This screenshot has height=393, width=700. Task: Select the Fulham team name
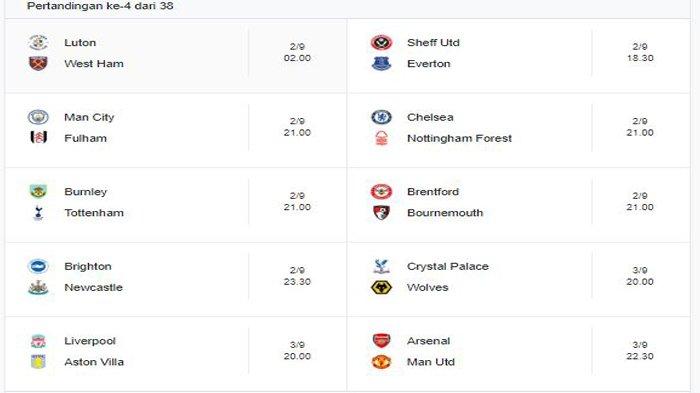(85, 138)
